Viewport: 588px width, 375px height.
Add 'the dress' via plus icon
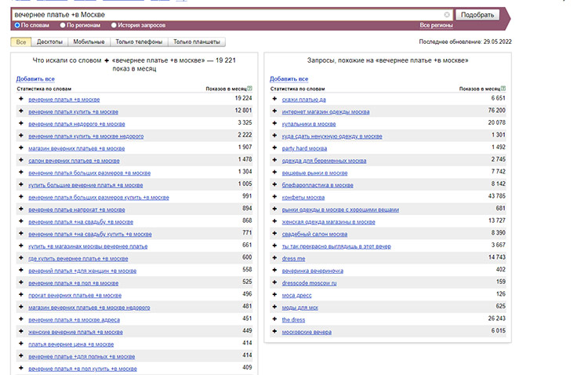pyautogui.click(x=274, y=319)
